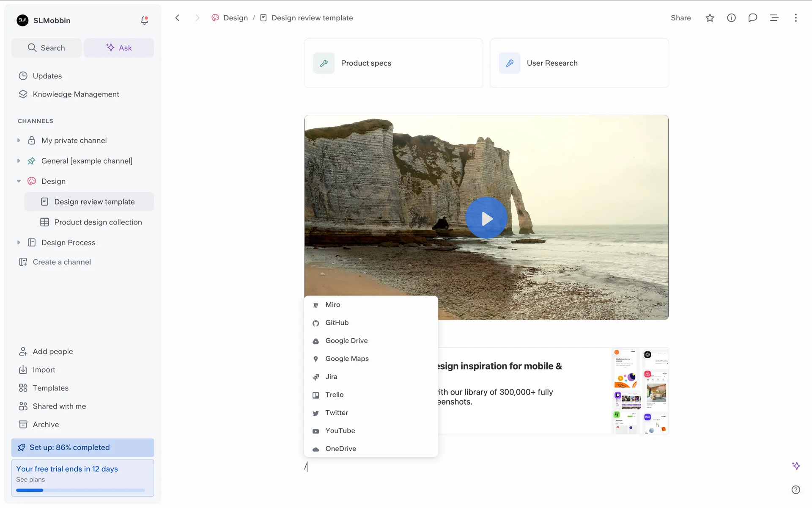Show the table of contents outline
The image size is (812, 508).
[774, 18]
